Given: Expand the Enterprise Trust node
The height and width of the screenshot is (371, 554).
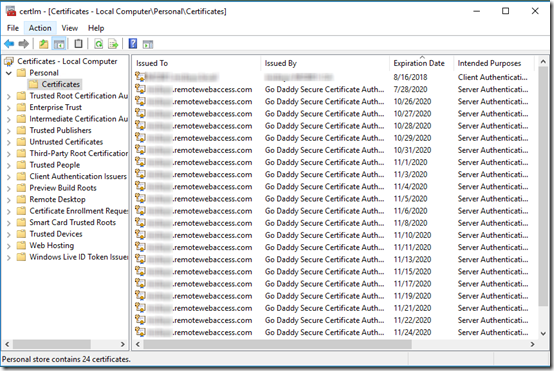Looking at the screenshot, I should click(x=9, y=108).
